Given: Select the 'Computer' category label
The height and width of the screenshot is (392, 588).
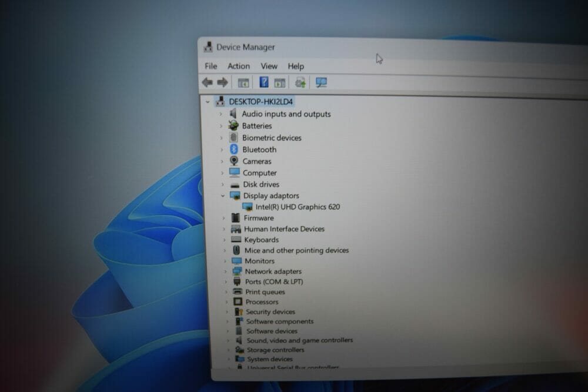Looking at the screenshot, I should pyautogui.click(x=259, y=173).
